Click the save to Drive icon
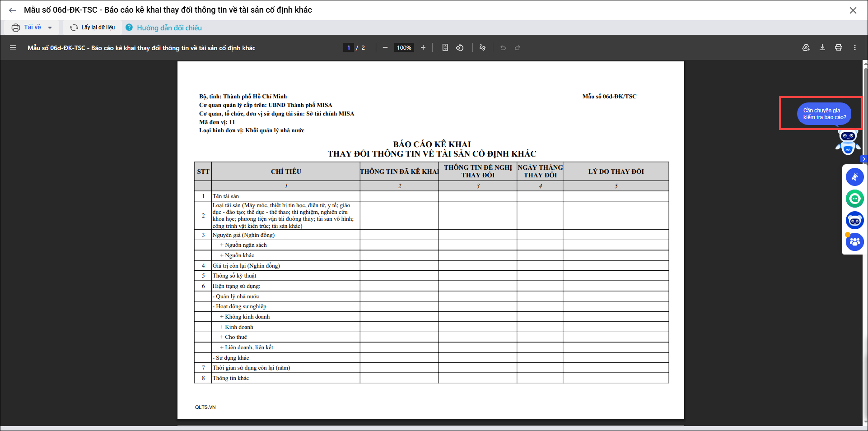The height and width of the screenshot is (431, 868). point(806,47)
